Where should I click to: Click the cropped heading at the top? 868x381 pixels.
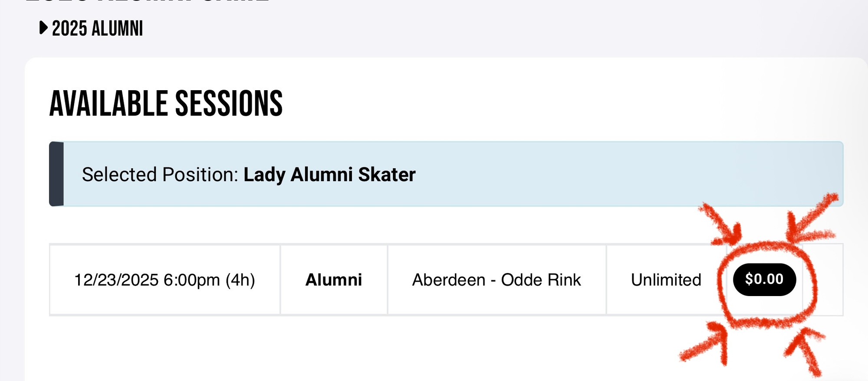coord(148,1)
